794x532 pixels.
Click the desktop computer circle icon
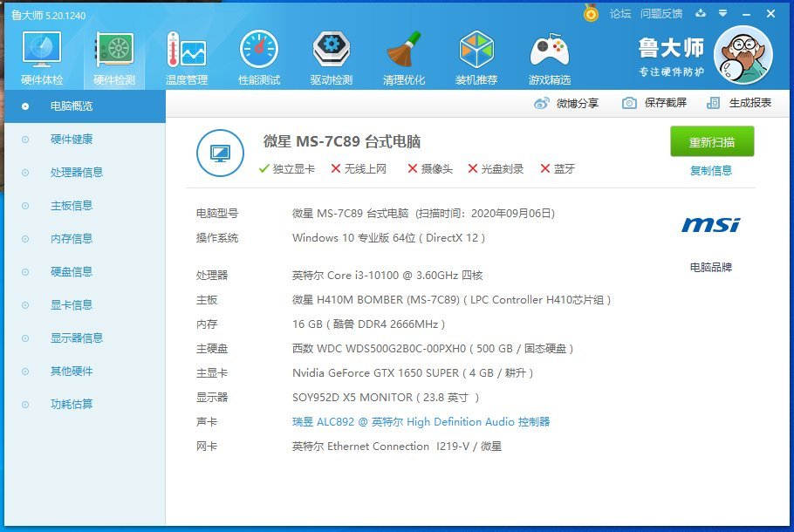point(220,153)
